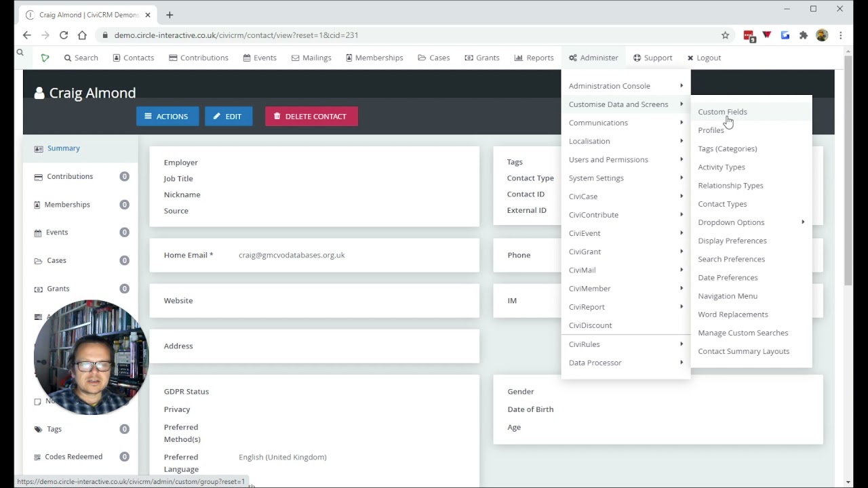Select CiviDiscount menu entry
Image resolution: width=868 pixels, height=488 pixels.
click(x=625, y=325)
